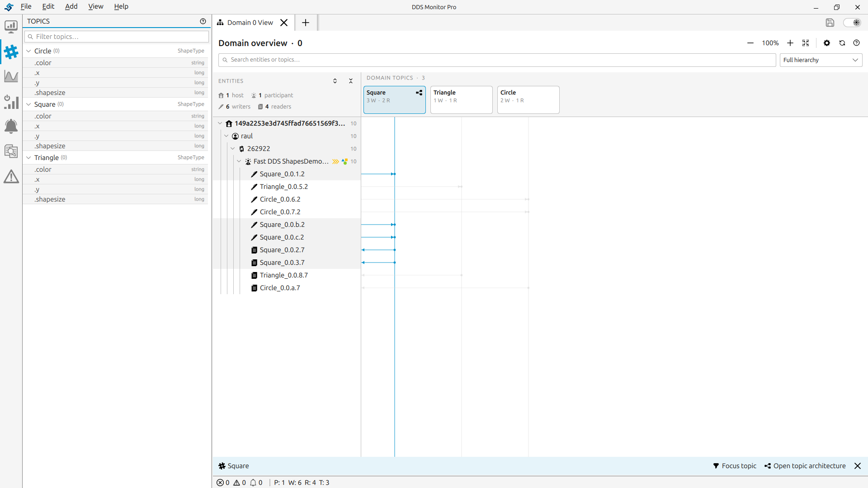Screen dimensions: 868x488
Task: Open domain view settings gear
Action: [827, 43]
